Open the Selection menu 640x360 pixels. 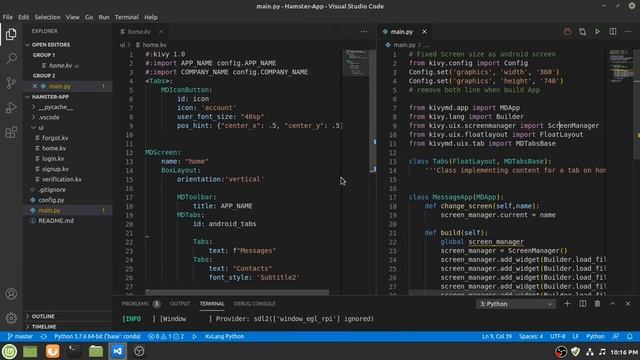[47, 17]
